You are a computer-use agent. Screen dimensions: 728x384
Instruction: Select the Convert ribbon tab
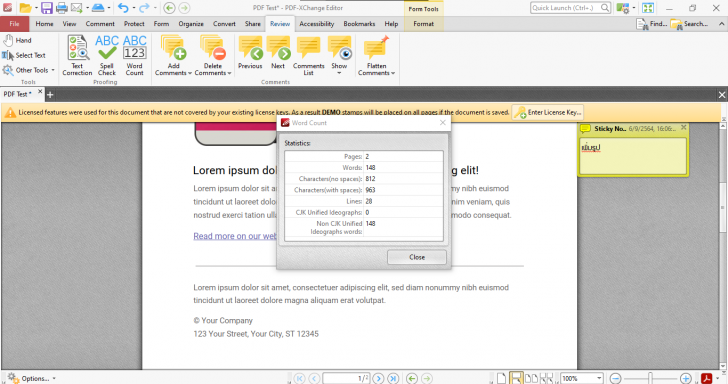pos(224,24)
